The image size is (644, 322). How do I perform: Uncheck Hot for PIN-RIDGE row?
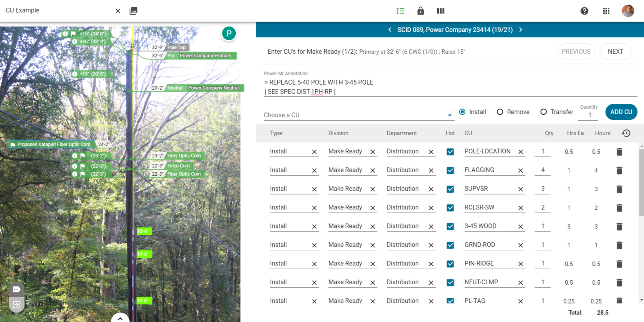click(x=450, y=264)
